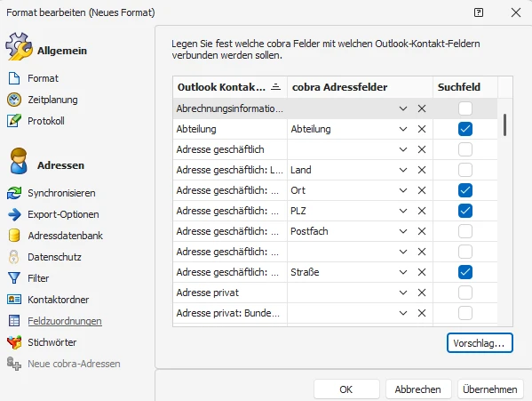Image resolution: width=532 pixels, height=401 pixels.
Task: Click the table's vertical scrollbar thumb
Action: pos(504,124)
